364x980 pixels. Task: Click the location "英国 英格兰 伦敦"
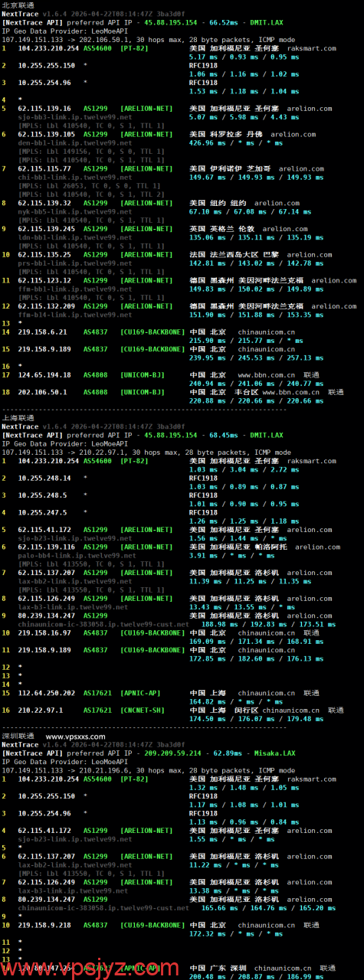pyautogui.click(x=221, y=229)
